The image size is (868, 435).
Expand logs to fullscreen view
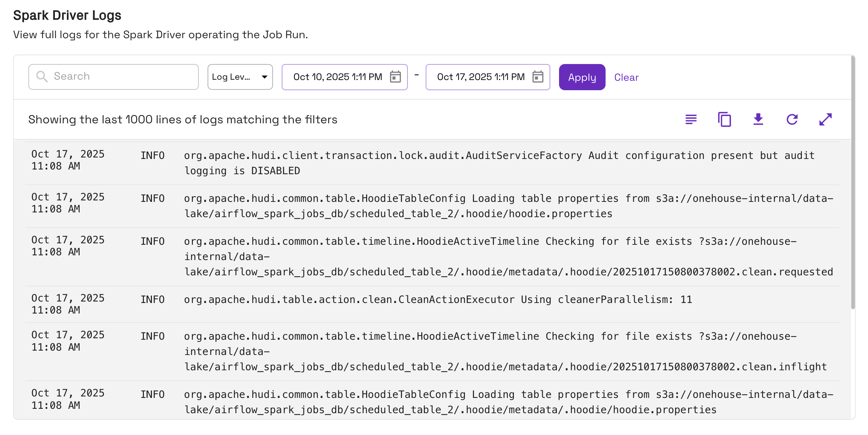825,119
